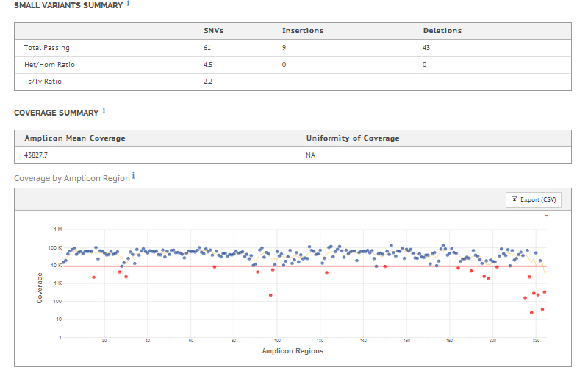Screen dimensions: 588x368
Task: Click the Amplicon Regions x-axis title
Action: pos(293,351)
